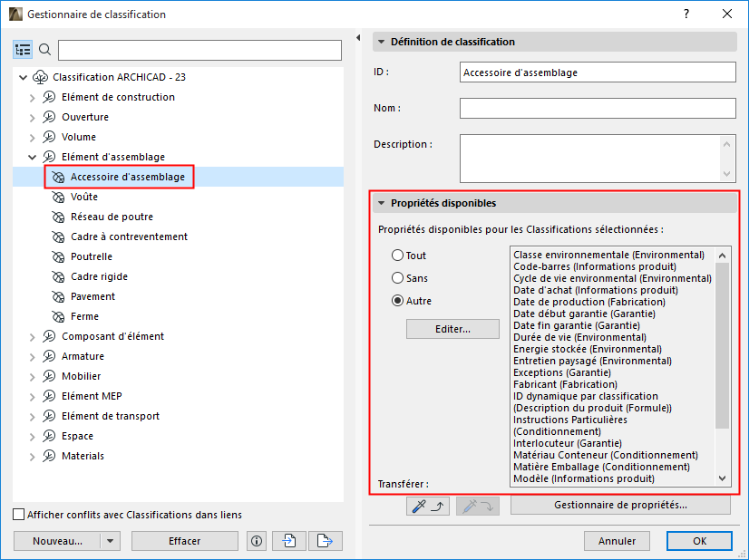Image resolution: width=749 pixels, height=560 pixels.
Task: Click the ID input field
Action: [x=598, y=72]
